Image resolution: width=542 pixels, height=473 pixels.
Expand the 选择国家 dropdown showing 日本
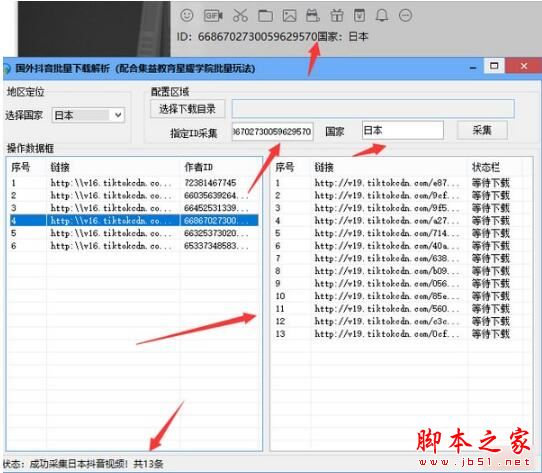pos(88,115)
